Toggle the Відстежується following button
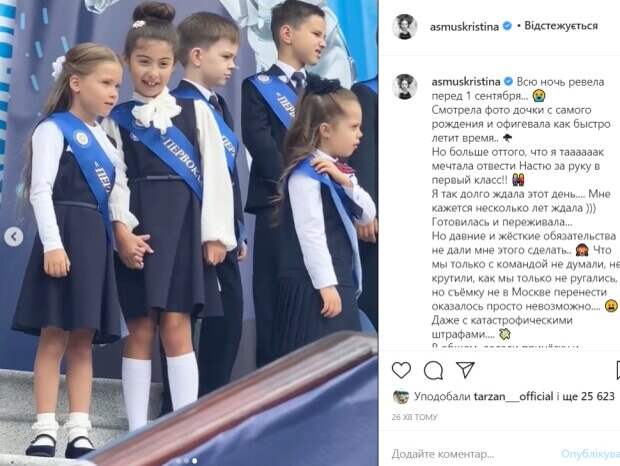620x466 pixels. point(561,26)
